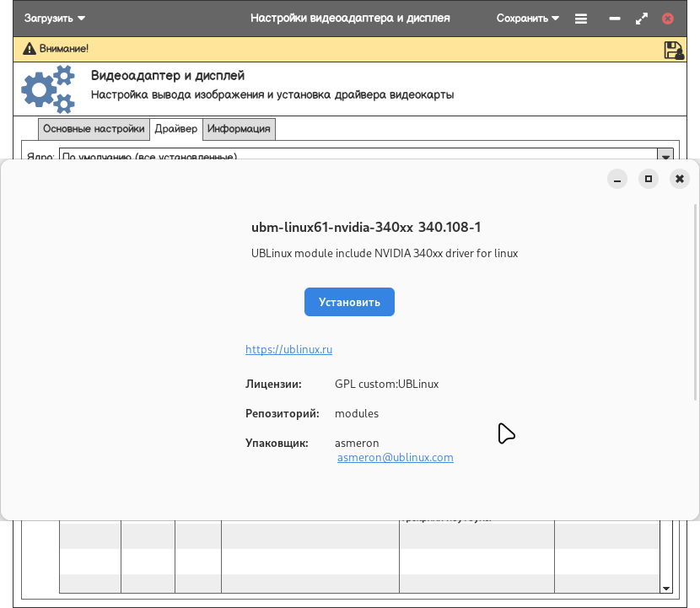
Task: Click the Внимание! warning text
Action: pos(64,49)
